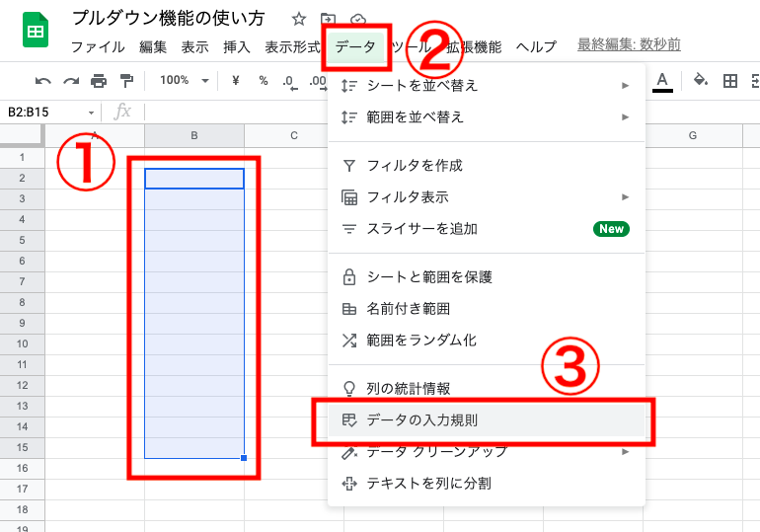This screenshot has height=532, width=760.
Task: Open the Google Sheets home icon
Action: point(36,31)
